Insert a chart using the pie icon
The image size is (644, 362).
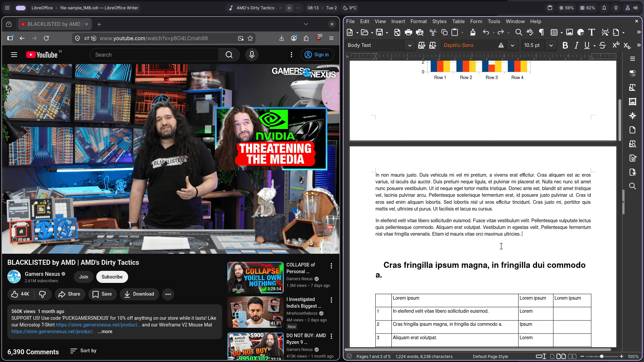pos(581,32)
